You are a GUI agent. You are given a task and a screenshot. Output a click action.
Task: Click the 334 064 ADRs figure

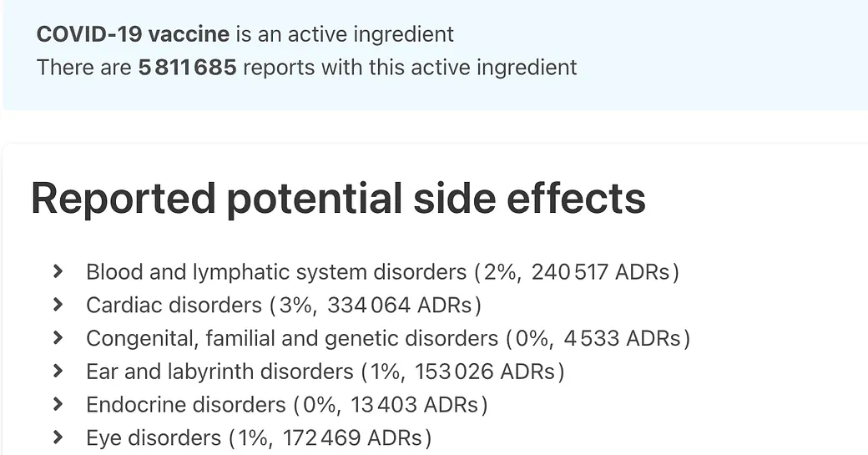coord(400,305)
